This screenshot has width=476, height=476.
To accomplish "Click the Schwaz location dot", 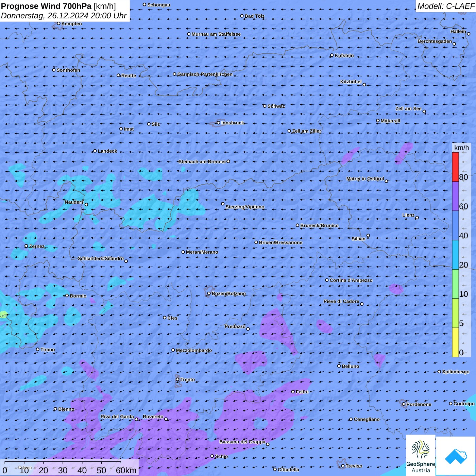I will [265, 106].
